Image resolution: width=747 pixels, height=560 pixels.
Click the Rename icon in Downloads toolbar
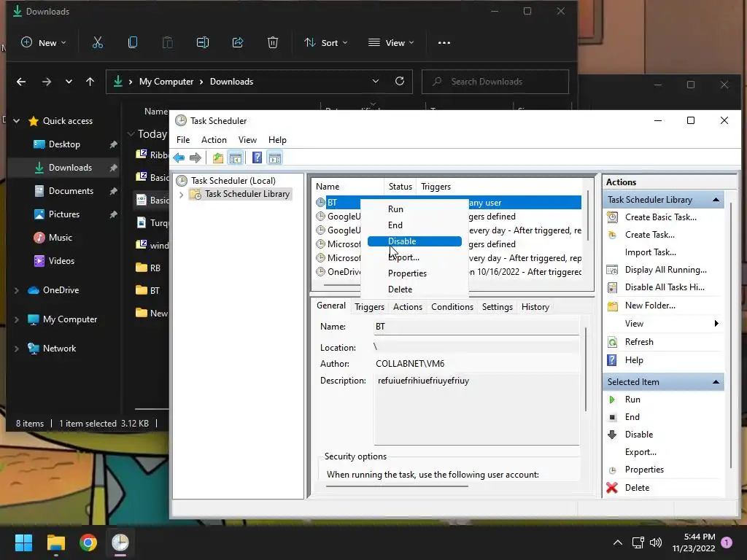tap(203, 43)
